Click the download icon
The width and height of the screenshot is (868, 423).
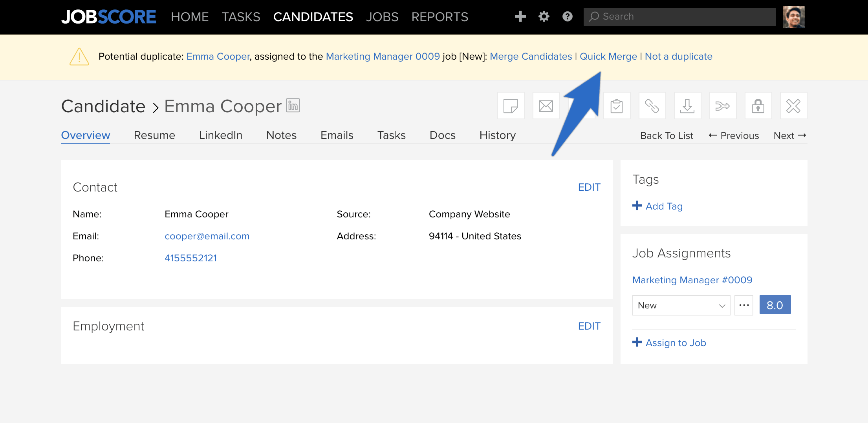(x=687, y=106)
